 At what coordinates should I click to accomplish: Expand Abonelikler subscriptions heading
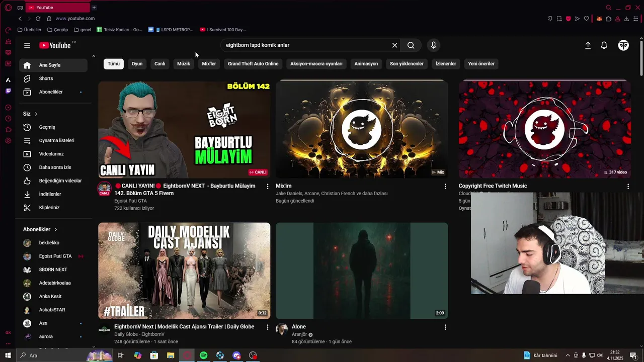click(40, 229)
